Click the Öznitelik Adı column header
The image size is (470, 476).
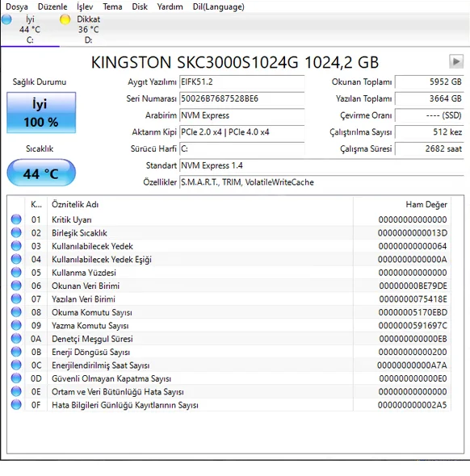(200, 204)
